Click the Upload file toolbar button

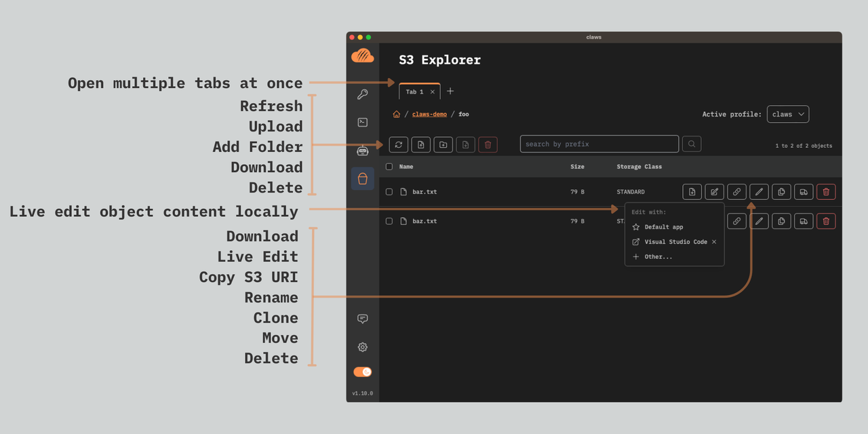pyautogui.click(x=421, y=144)
